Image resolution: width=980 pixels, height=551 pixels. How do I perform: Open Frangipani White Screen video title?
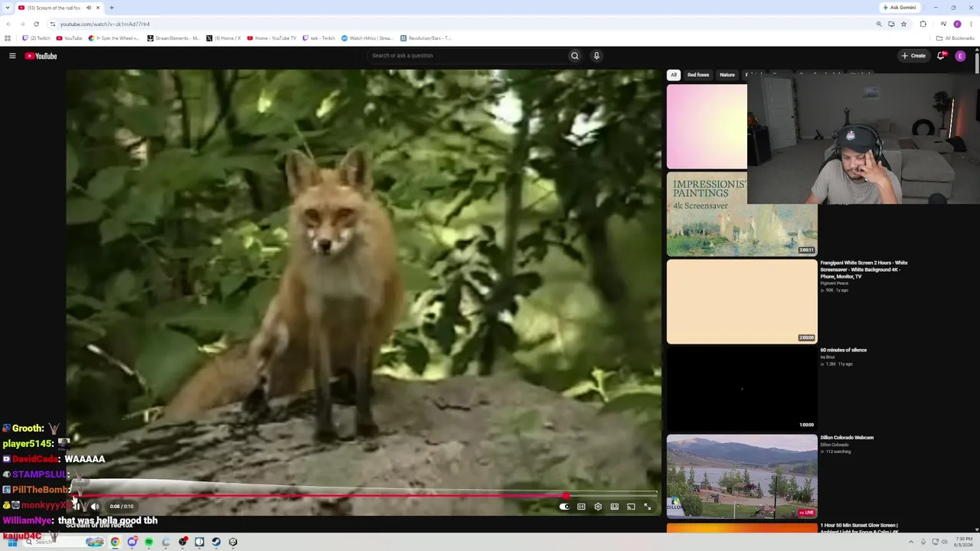click(864, 269)
